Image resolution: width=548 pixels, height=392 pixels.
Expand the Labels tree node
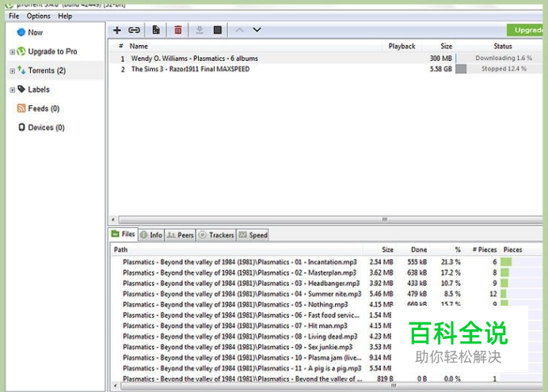[x=12, y=89]
